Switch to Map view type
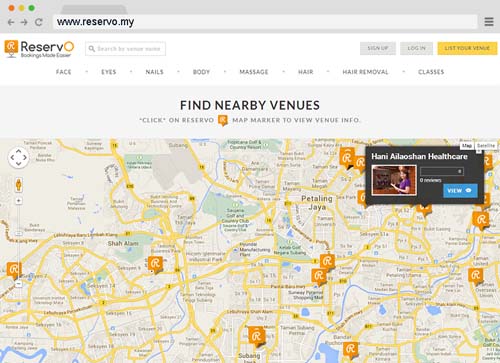Viewport: 500px width, 363px height. click(467, 146)
